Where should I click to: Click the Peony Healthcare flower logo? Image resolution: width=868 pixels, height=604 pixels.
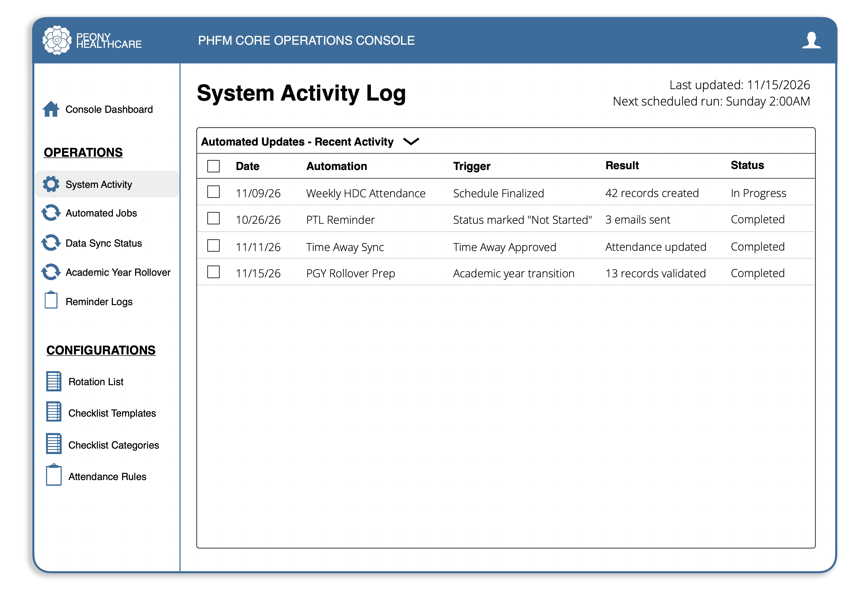tap(57, 40)
